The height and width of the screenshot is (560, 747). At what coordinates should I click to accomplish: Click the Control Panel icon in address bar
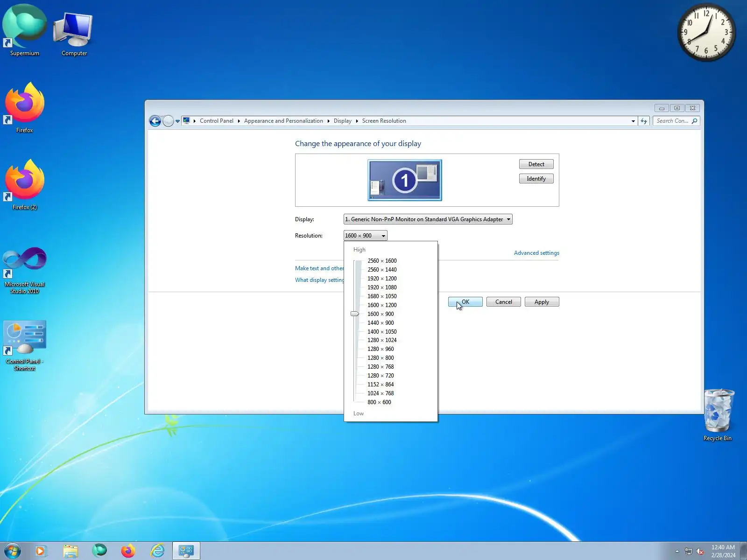click(x=186, y=120)
